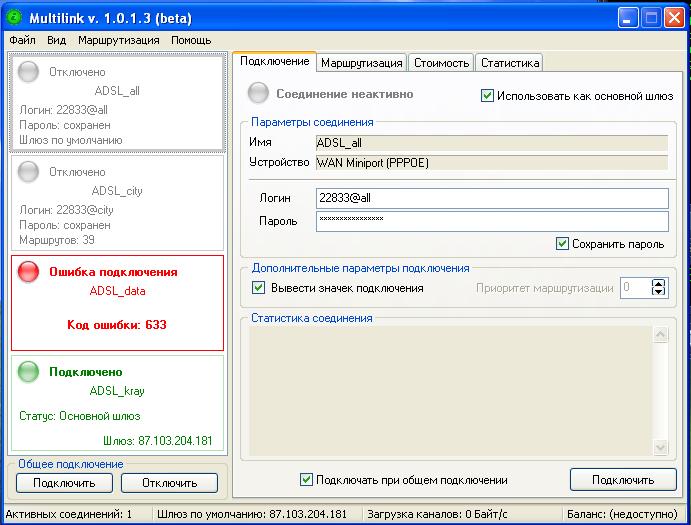The height and width of the screenshot is (525, 691).
Task: Open the Маршрутизация menu
Action: [x=118, y=40]
